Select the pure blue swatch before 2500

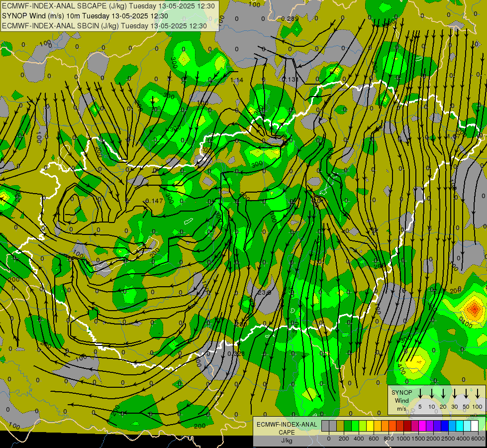click(x=444, y=426)
